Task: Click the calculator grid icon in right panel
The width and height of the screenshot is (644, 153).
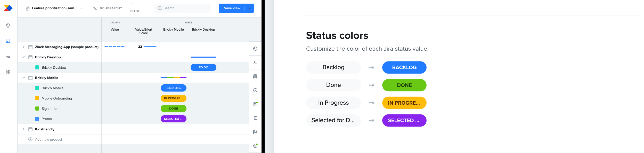Action: pos(255,104)
